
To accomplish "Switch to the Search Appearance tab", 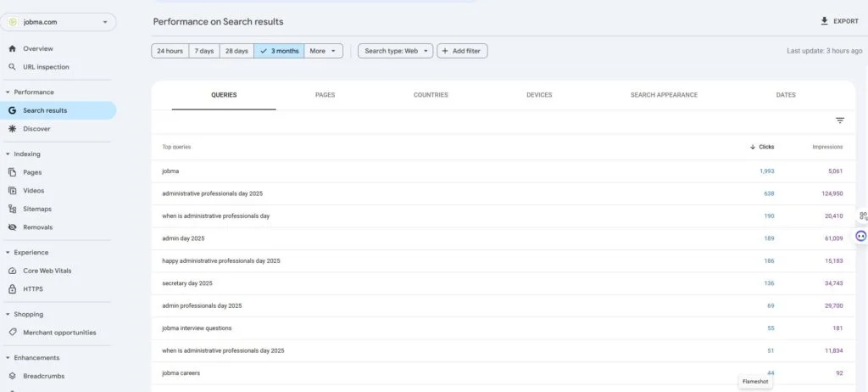I will tap(664, 95).
